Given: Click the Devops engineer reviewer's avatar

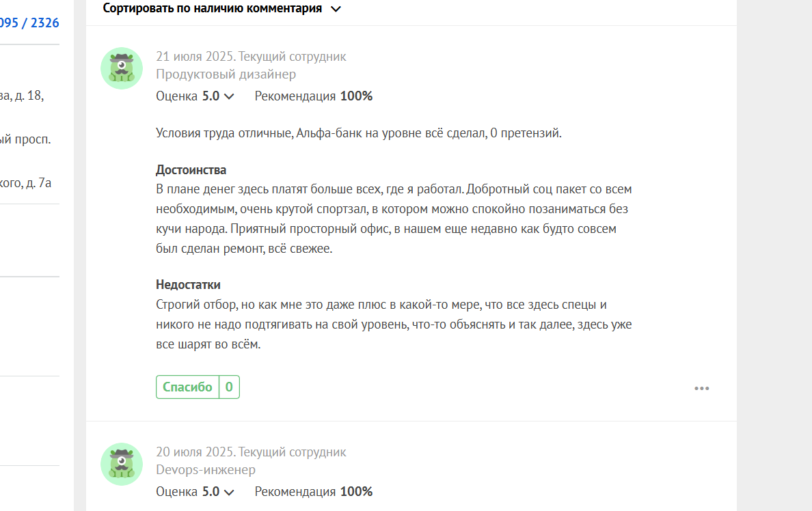Looking at the screenshot, I should pyautogui.click(x=122, y=464).
